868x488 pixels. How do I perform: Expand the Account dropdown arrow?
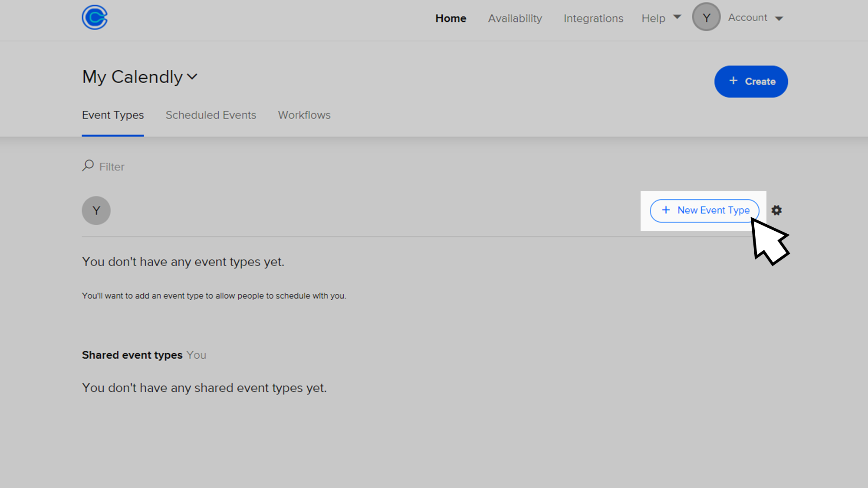[779, 18]
